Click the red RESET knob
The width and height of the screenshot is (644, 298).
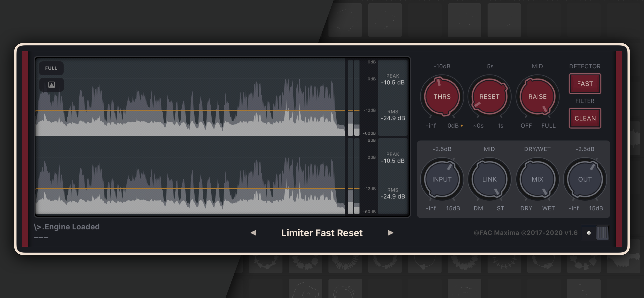(x=489, y=96)
